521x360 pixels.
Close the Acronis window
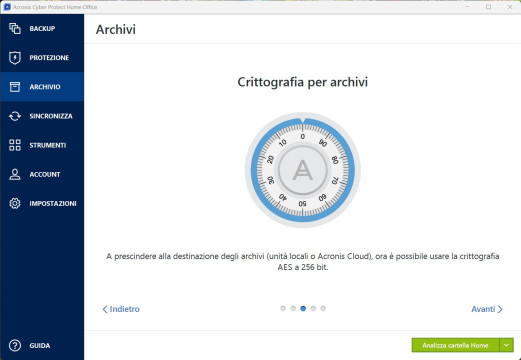(x=510, y=7)
